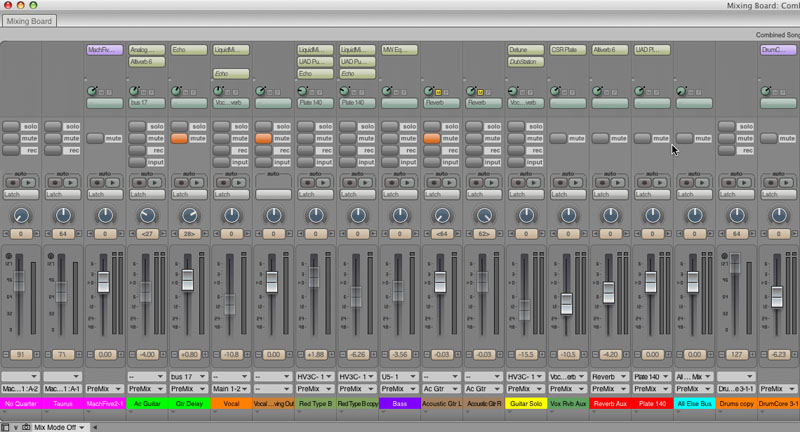The image size is (800, 432).
Task: Click automation record button on Reverb Aux channel
Action: coord(603,182)
